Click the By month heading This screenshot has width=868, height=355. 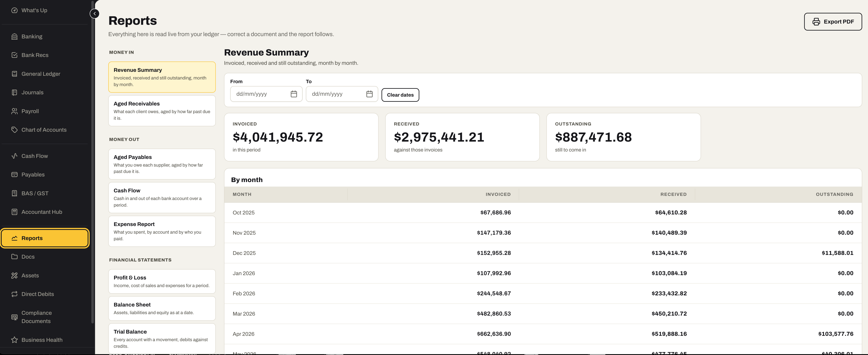point(247,180)
